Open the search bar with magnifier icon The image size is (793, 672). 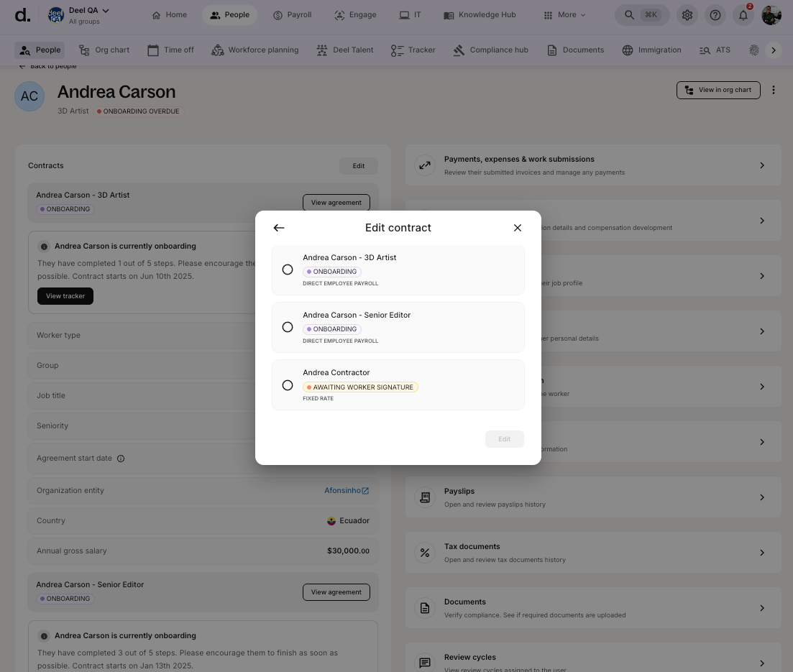click(x=642, y=15)
